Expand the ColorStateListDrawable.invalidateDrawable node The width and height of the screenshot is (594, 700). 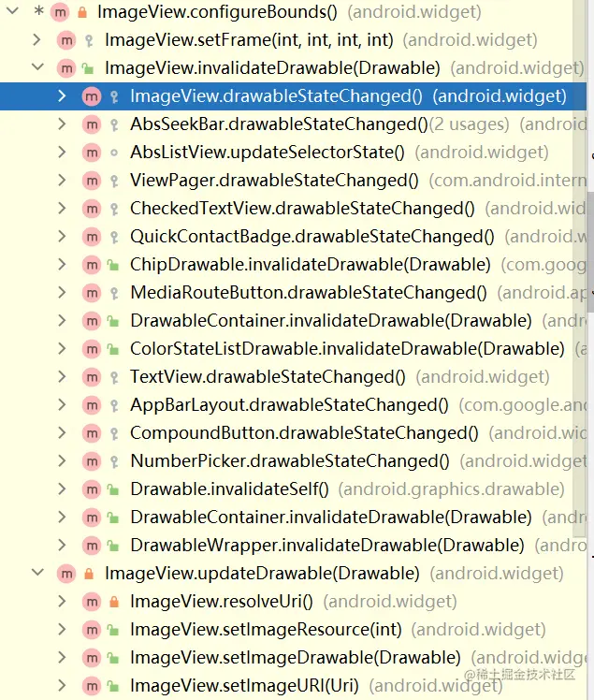click(x=63, y=349)
